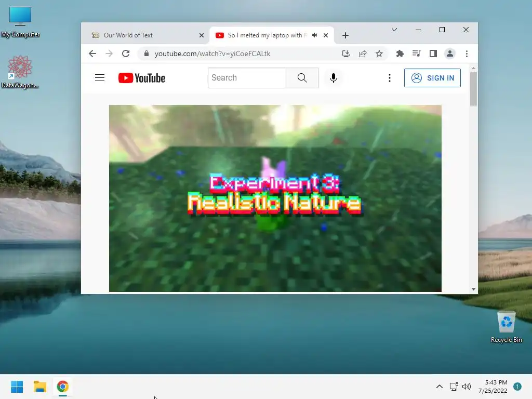
Task: Open tab search chevron dropdown
Action: 394,30
